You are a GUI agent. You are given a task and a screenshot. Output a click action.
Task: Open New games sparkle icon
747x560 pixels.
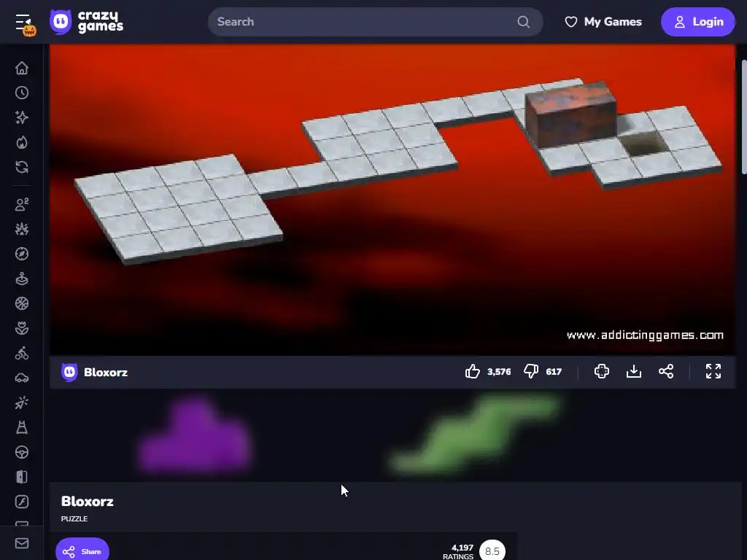(x=22, y=117)
